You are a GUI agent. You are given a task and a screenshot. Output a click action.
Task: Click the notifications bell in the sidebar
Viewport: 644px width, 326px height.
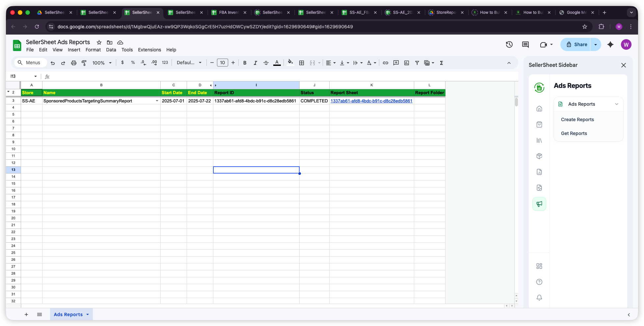[x=539, y=297]
